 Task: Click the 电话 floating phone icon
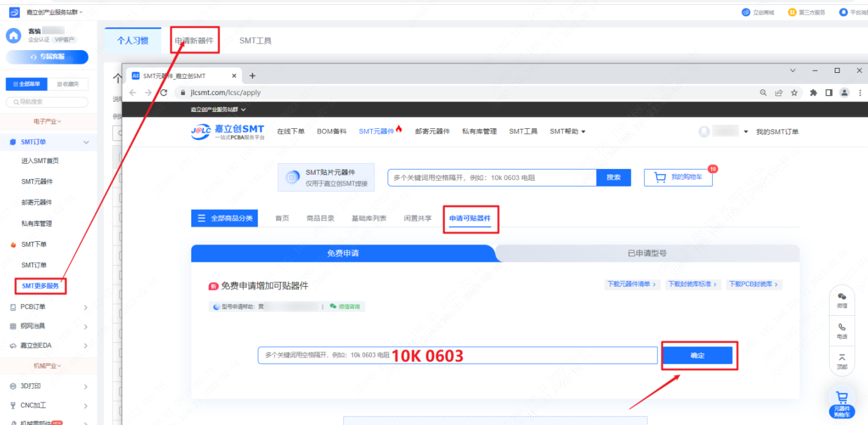click(842, 331)
